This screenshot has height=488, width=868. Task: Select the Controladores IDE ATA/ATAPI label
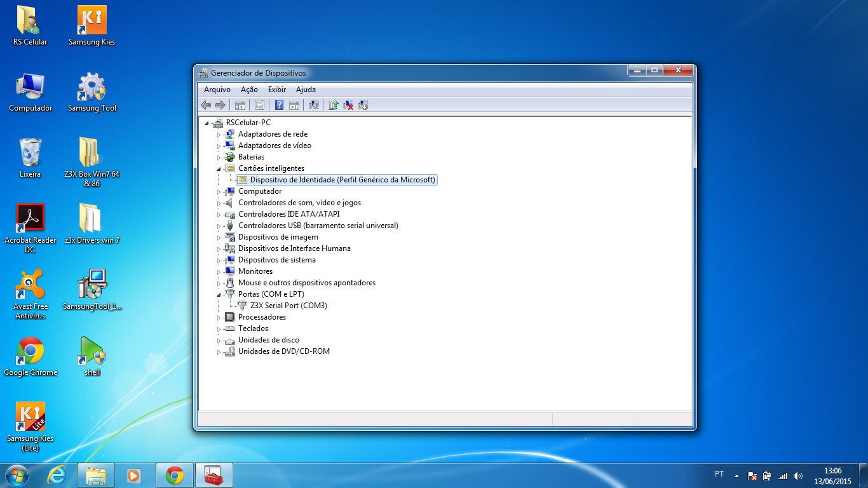288,214
